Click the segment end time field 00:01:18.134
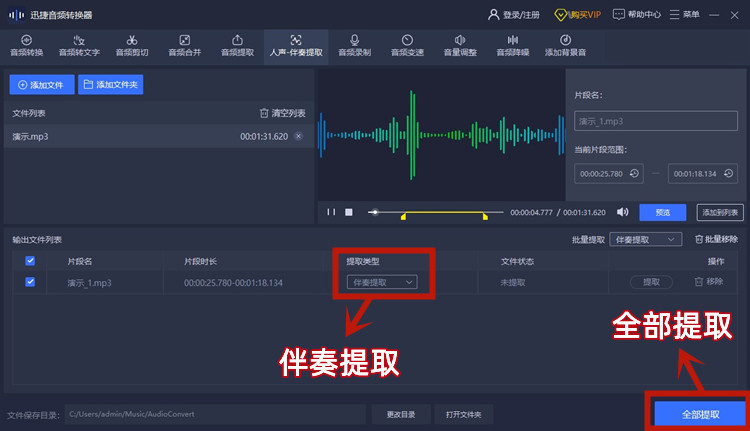Viewport: 750px width, 431px height. tap(703, 174)
